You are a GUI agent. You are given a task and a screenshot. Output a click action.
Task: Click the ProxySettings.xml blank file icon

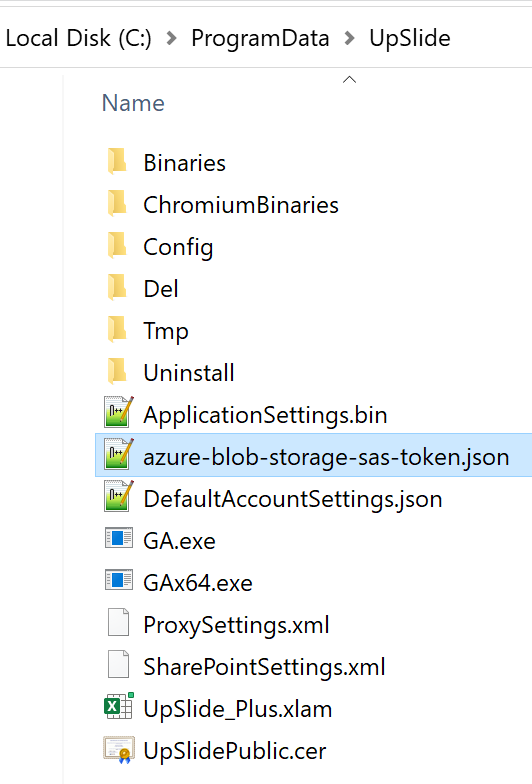point(118,622)
